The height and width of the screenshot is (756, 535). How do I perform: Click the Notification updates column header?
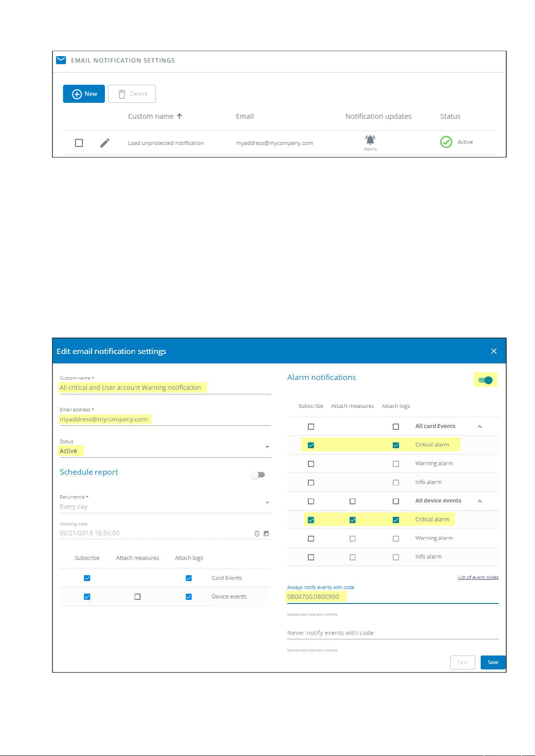coord(378,116)
